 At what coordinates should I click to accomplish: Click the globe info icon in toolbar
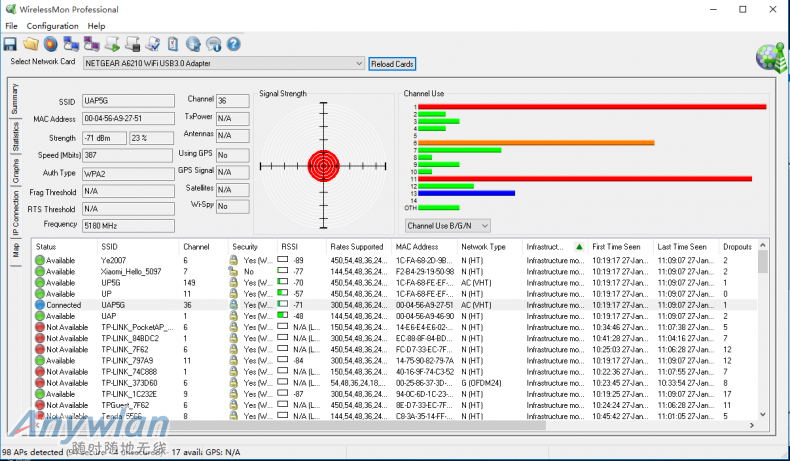tap(194, 44)
